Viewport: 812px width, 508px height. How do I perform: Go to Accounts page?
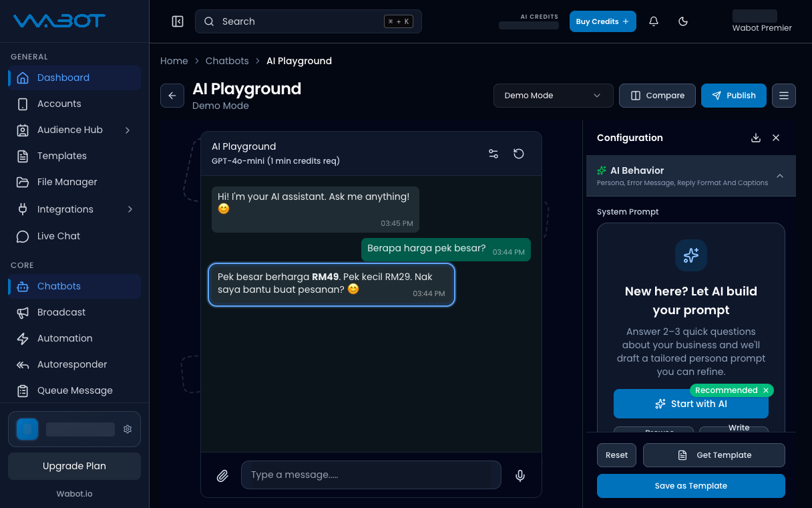coord(74,104)
